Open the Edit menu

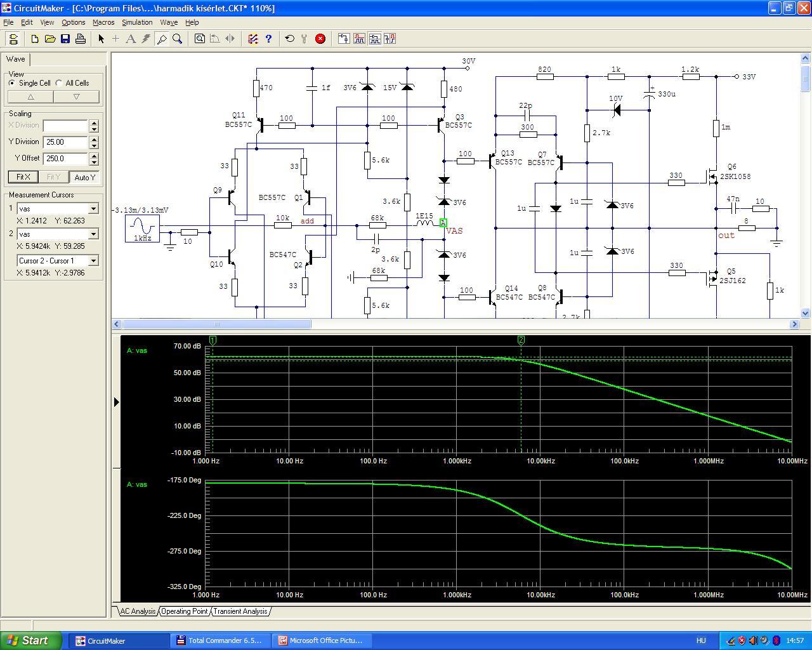27,22
